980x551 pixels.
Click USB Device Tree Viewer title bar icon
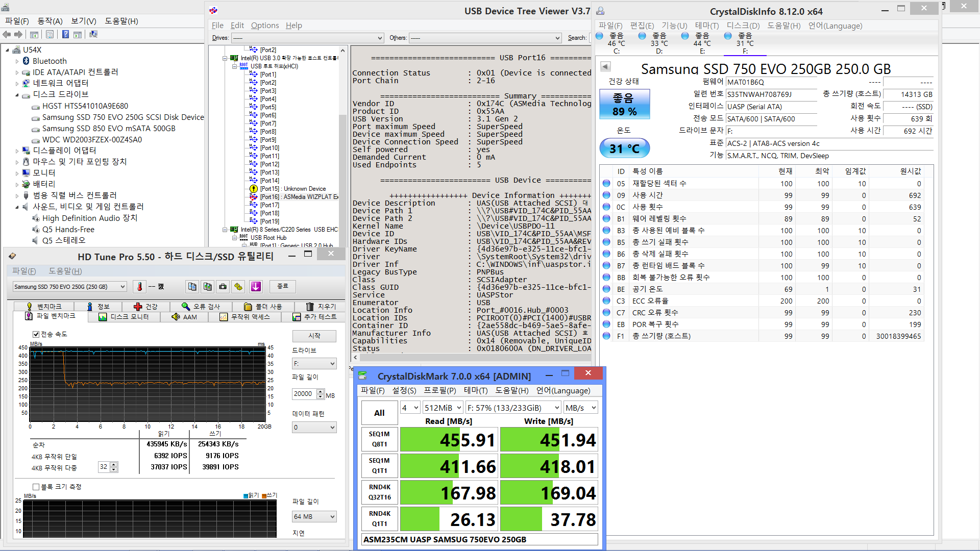tap(213, 11)
